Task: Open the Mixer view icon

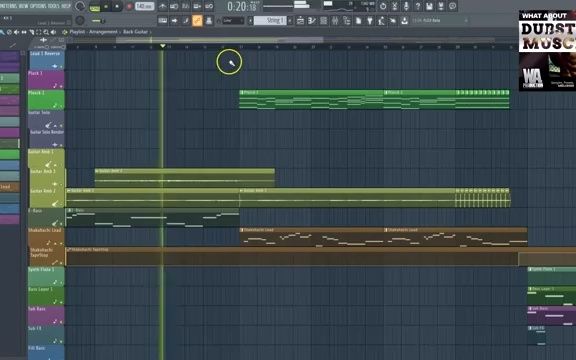Action: point(335,21)
